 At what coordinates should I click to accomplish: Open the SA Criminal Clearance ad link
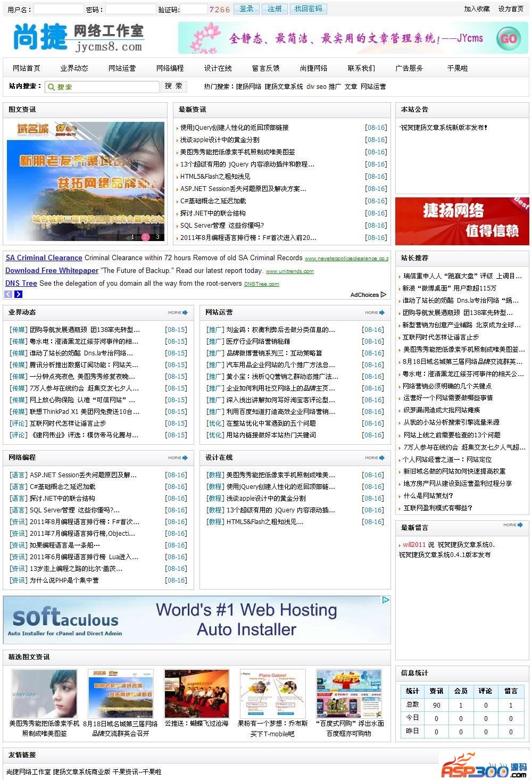pyautogui.click(x=44, y=258)
